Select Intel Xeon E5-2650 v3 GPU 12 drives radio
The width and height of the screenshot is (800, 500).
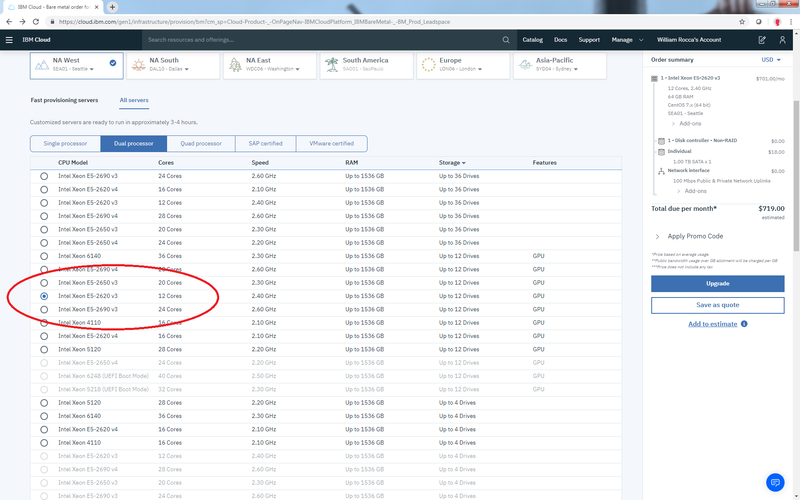(x=44, y=283)
